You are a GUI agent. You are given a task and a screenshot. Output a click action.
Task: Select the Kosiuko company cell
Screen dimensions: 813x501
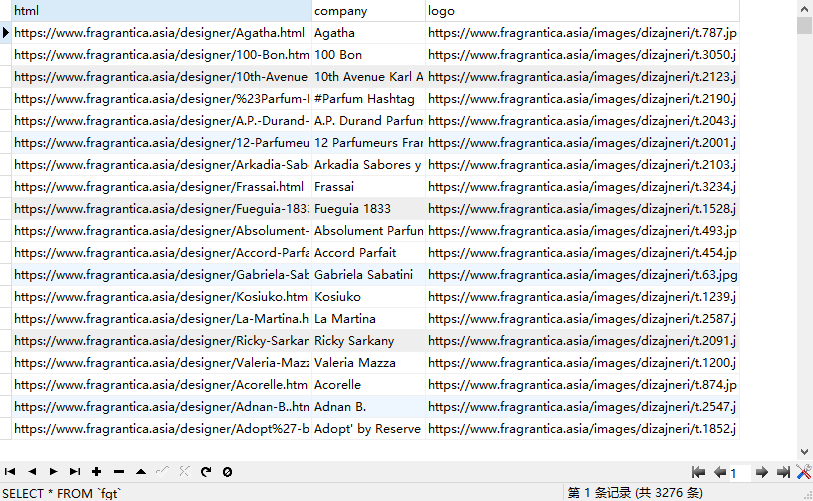pyautogui.click(x=368, y=297)
